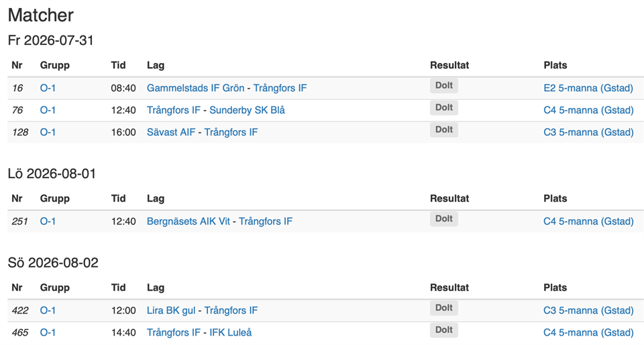644x345 pixels.
Task: Click Dolt result badge for match 16
Action: (x=444, y=86)
